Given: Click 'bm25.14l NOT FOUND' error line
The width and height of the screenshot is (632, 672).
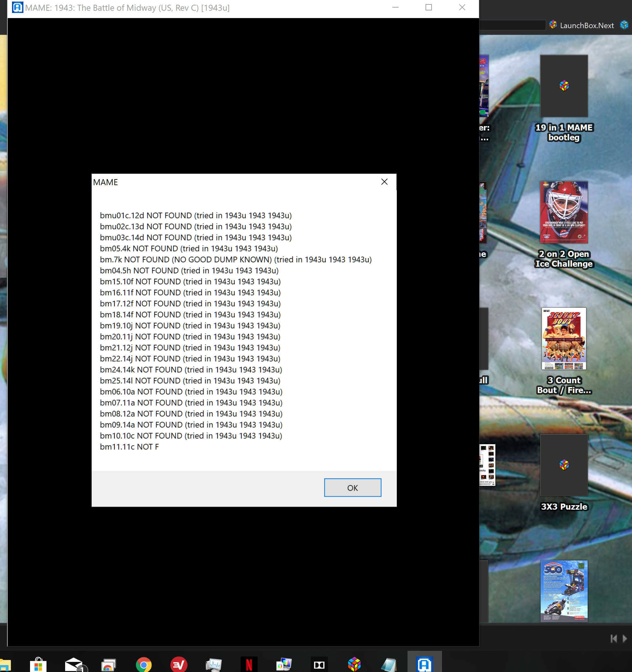Looking at the screenshot, I should point(190,381).
